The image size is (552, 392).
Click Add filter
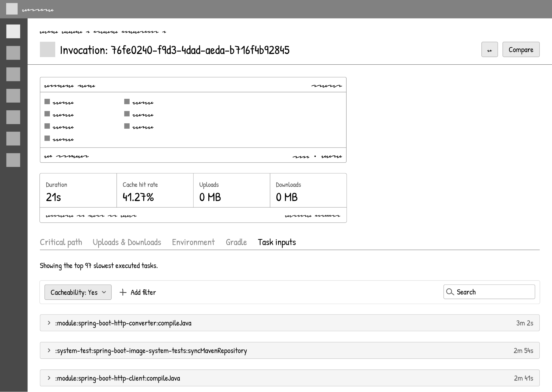tap(137, 292)
